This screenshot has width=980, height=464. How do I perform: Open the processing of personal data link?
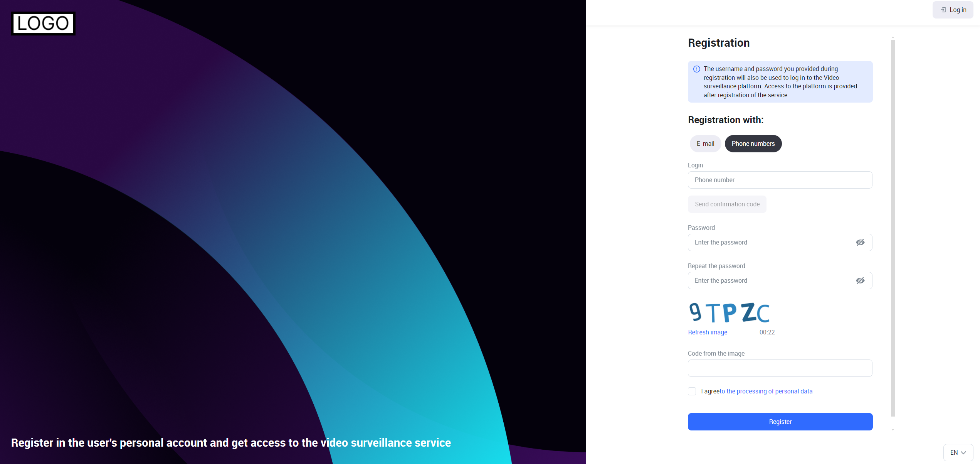(766, 391)
